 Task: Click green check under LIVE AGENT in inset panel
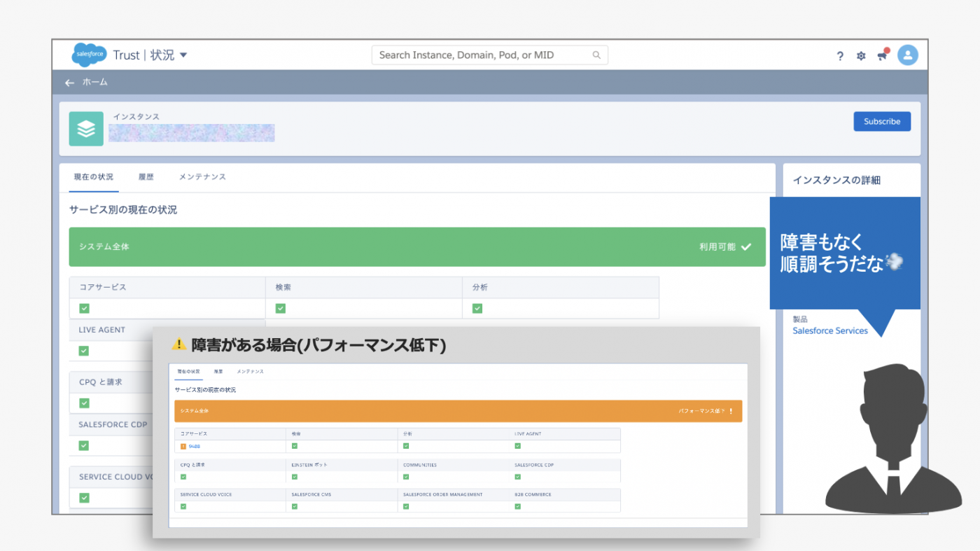(x=517, y=445)
